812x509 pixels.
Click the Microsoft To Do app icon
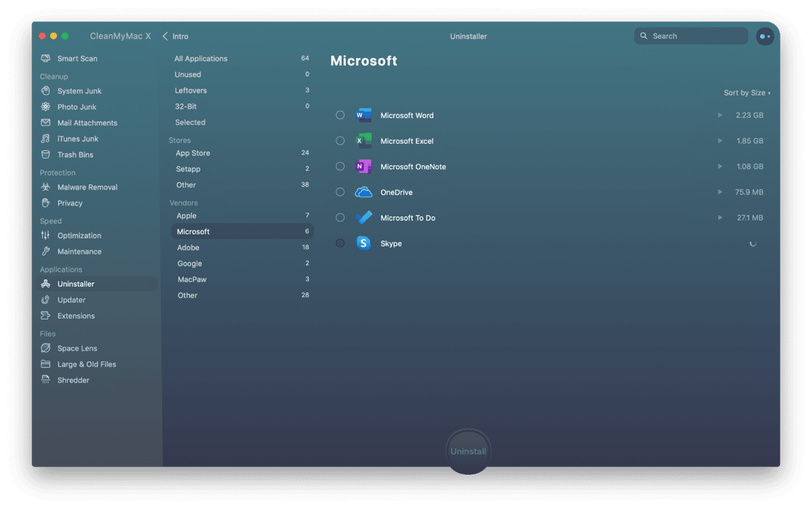click(x=363, y=218)
